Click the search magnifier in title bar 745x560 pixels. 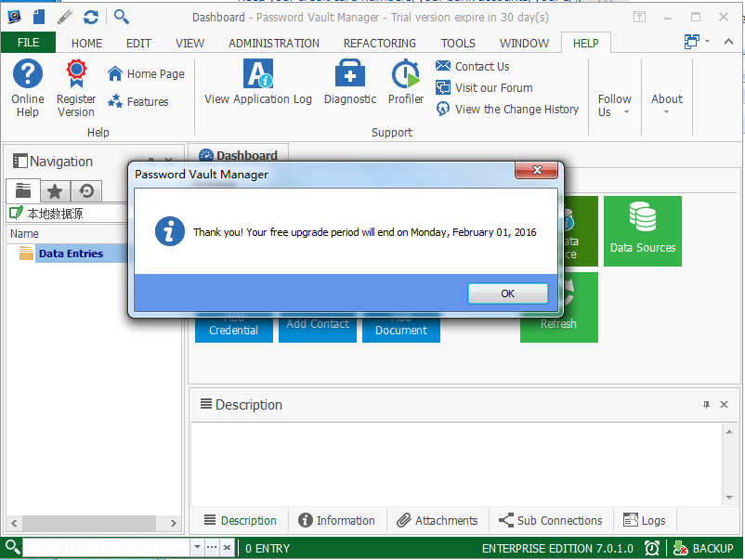coord(122,17)
